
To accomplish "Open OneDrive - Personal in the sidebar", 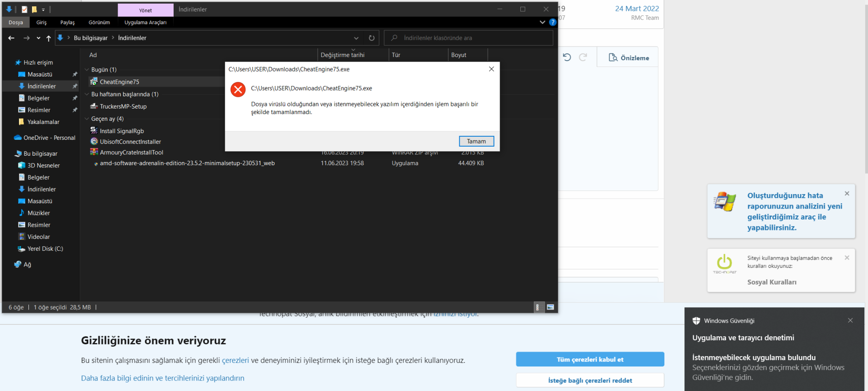I will click(x=49, y=138).
